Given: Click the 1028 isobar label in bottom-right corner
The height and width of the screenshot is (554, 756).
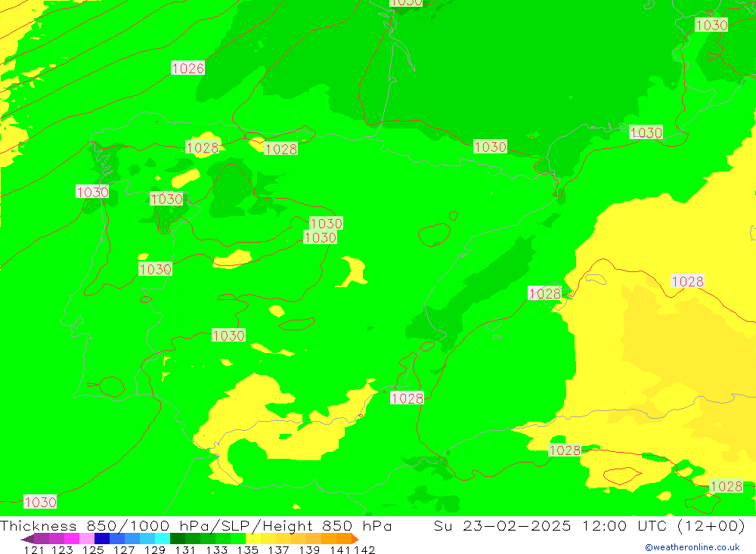Looking at the screenshot, I should pyautogui.click(x=726, y=486).
